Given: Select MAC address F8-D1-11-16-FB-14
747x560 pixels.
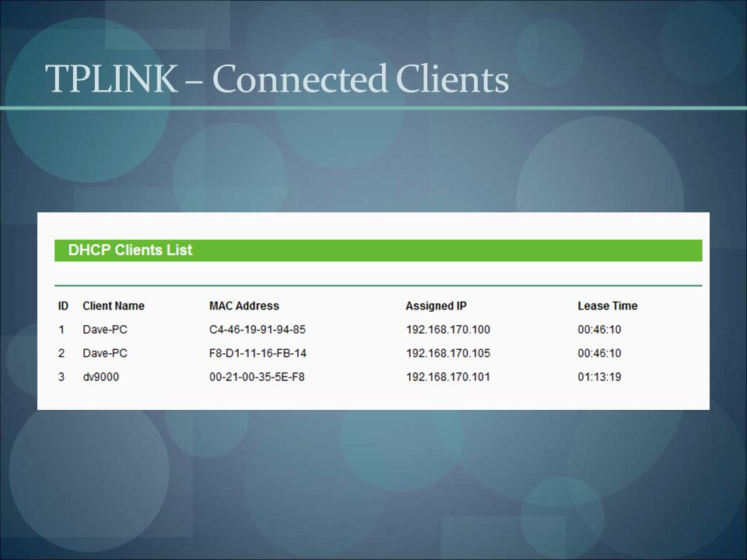Looking at the screenshot, I should point(258,353).
